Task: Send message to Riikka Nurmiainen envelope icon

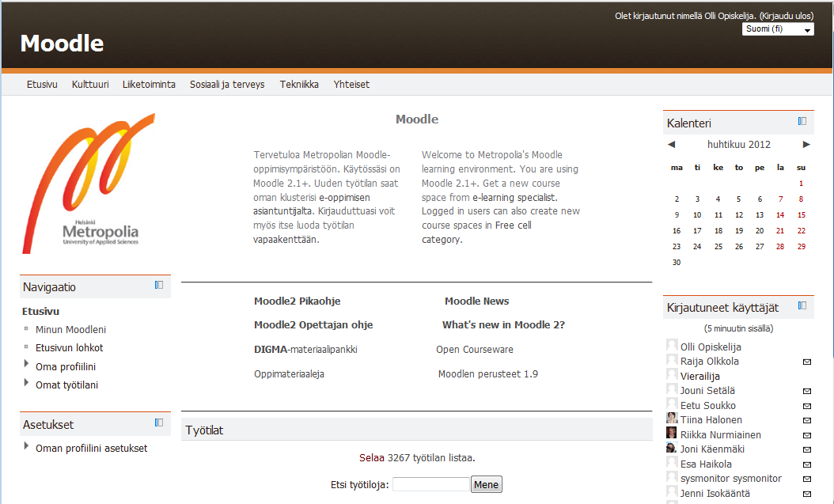Action: click(807, 435)
